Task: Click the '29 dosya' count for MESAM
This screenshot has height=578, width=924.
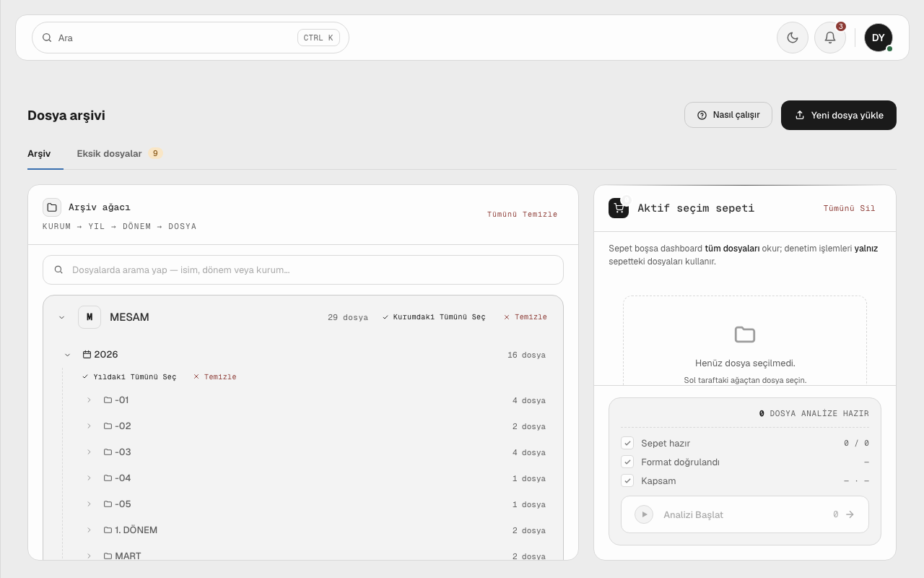Action: tap(348, 318)
